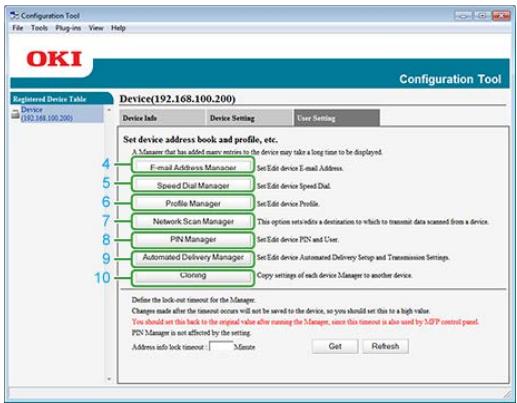Click the Cloning button
Image resolution: width=517 pixels, height=403 pixels.
point(193,277)
